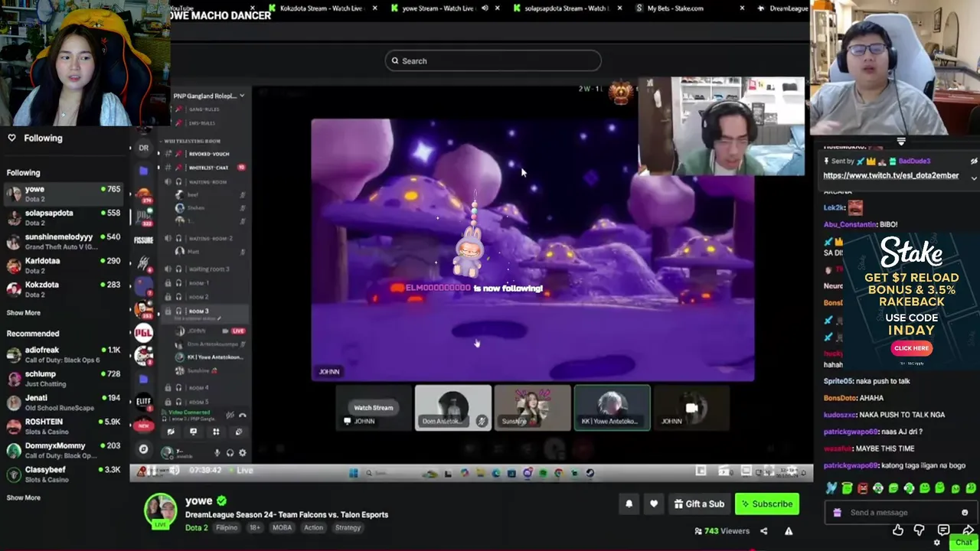Click the MOBA tag

282,527
